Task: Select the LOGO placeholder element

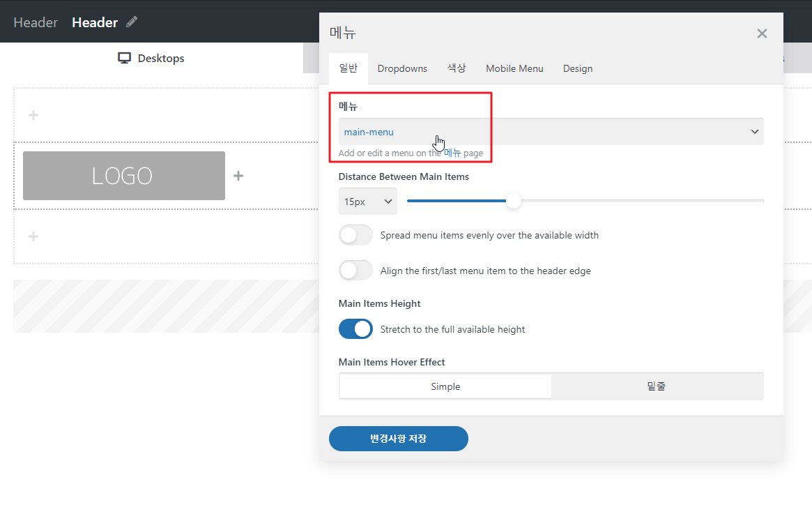Action: [124, 176]
